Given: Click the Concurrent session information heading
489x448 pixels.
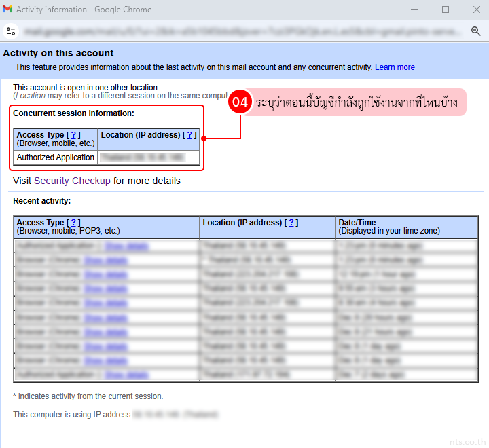Looking at the screenshot, I should coord(73,113).
